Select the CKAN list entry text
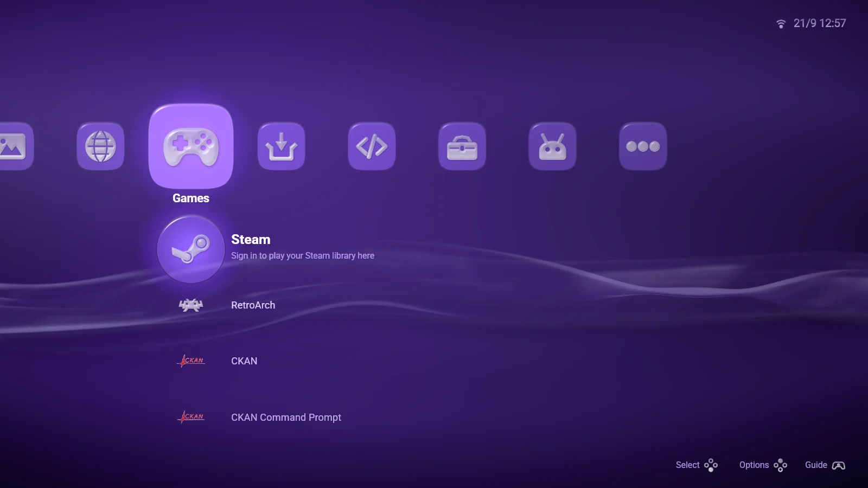Screen dimensions: 868x488 coord(244,361)
